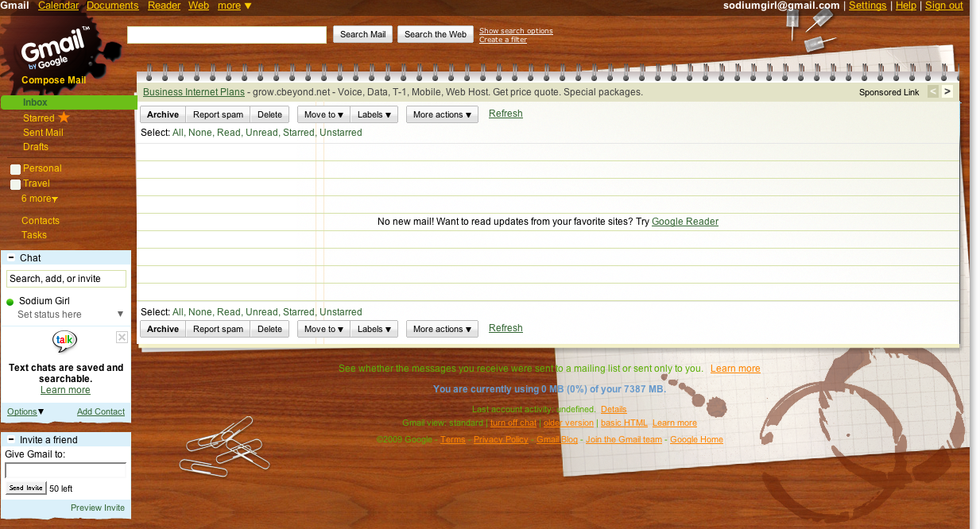Click the green online status dot
This screenshot has width=980, height=529.
[10, 302]
